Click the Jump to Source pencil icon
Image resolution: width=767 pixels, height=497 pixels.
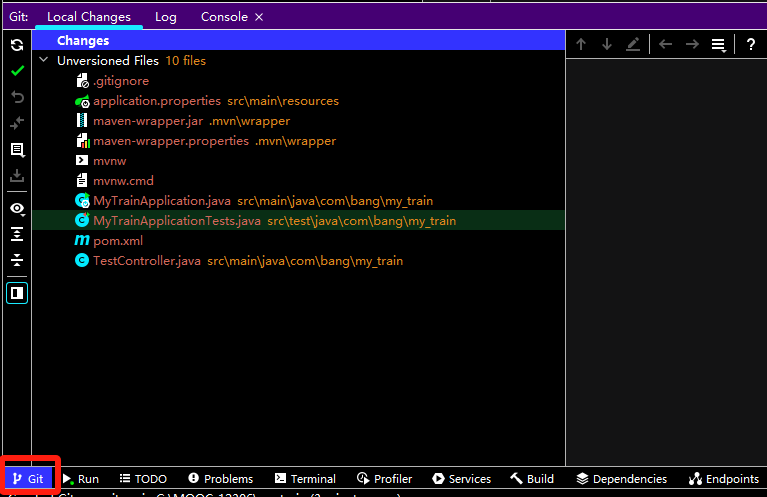[x=633, y=45]
